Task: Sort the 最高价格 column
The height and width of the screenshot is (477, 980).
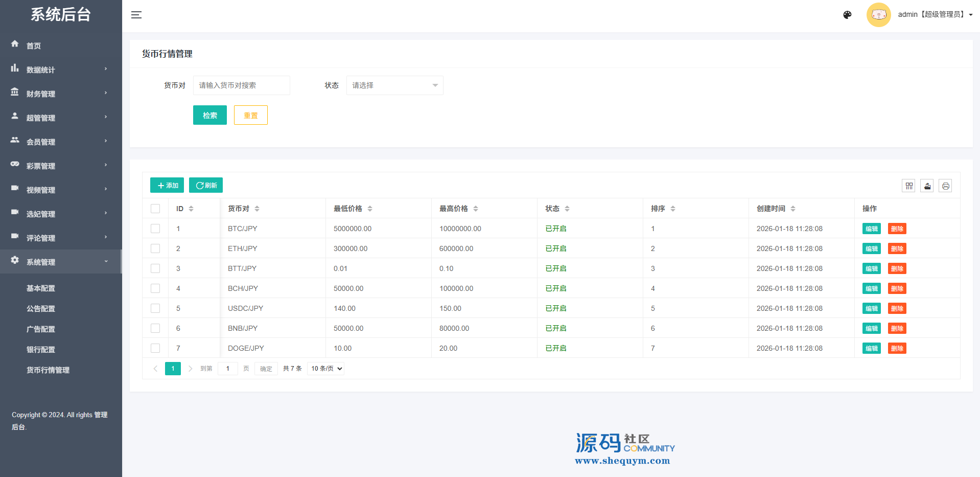Action: click(476, 209)
